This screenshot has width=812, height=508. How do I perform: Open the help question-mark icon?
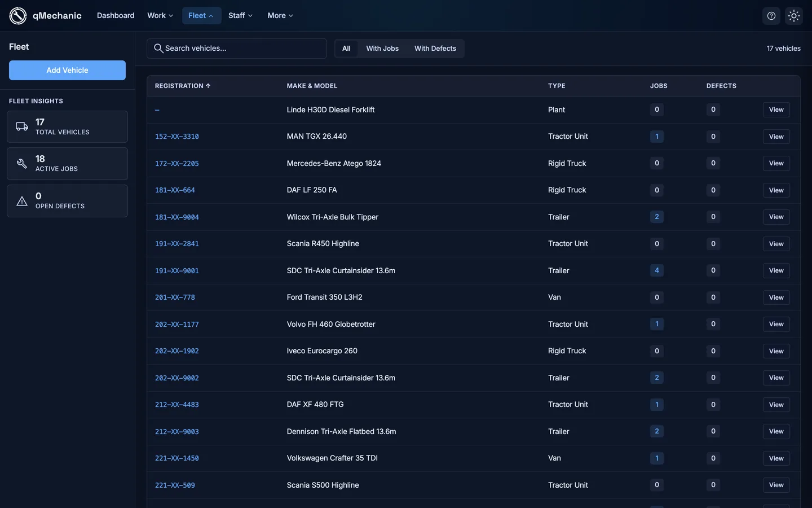click(x=771, y=16)
